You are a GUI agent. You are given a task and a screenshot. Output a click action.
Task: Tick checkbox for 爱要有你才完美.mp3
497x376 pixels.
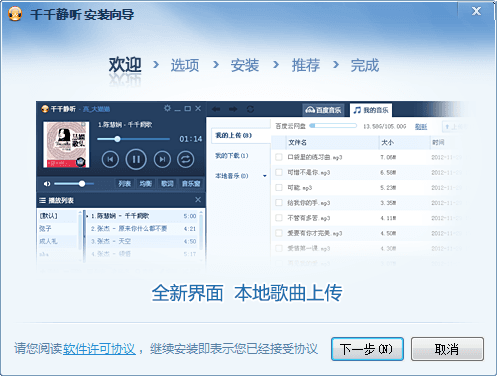(x=279, y=233)
